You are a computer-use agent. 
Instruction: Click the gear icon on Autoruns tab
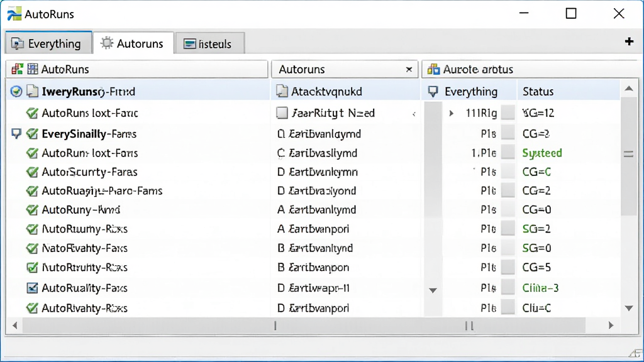[107, 43]
